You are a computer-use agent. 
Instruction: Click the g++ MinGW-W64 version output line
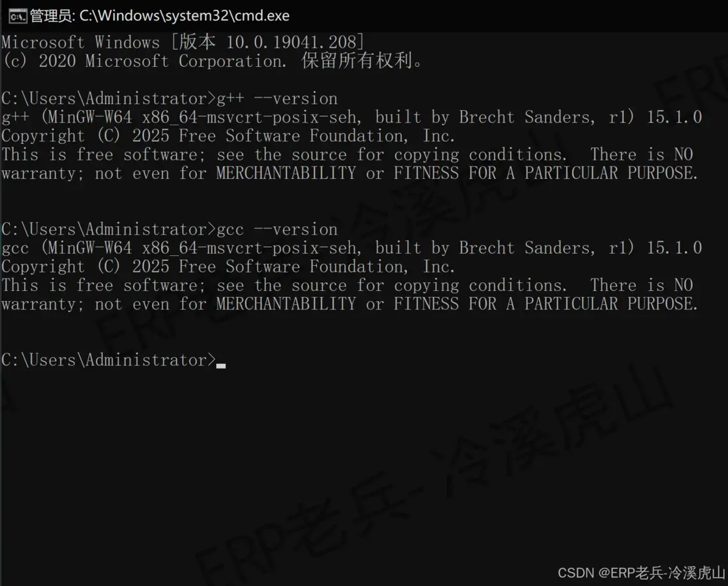pos(351,117)
